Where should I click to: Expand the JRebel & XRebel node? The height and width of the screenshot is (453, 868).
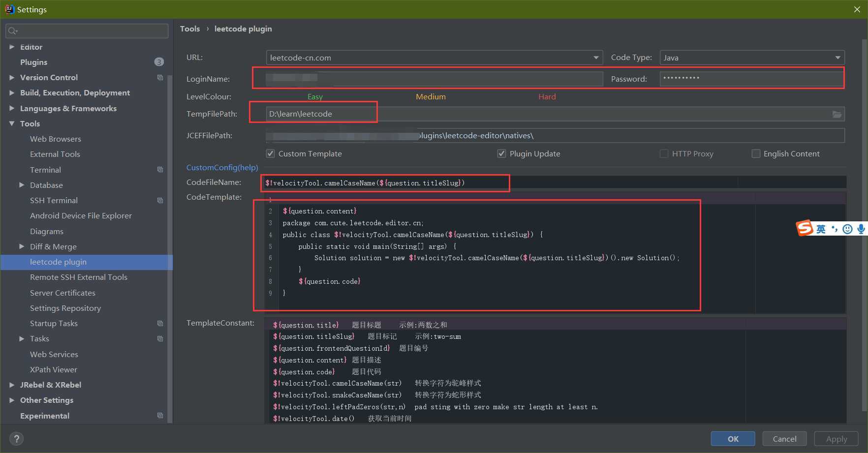coord(12,385)
